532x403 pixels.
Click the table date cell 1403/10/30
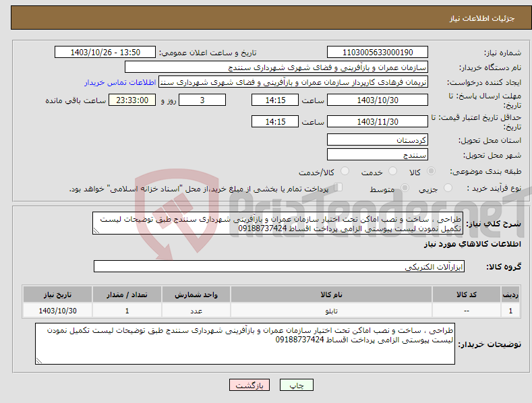(x=58, y=311)
